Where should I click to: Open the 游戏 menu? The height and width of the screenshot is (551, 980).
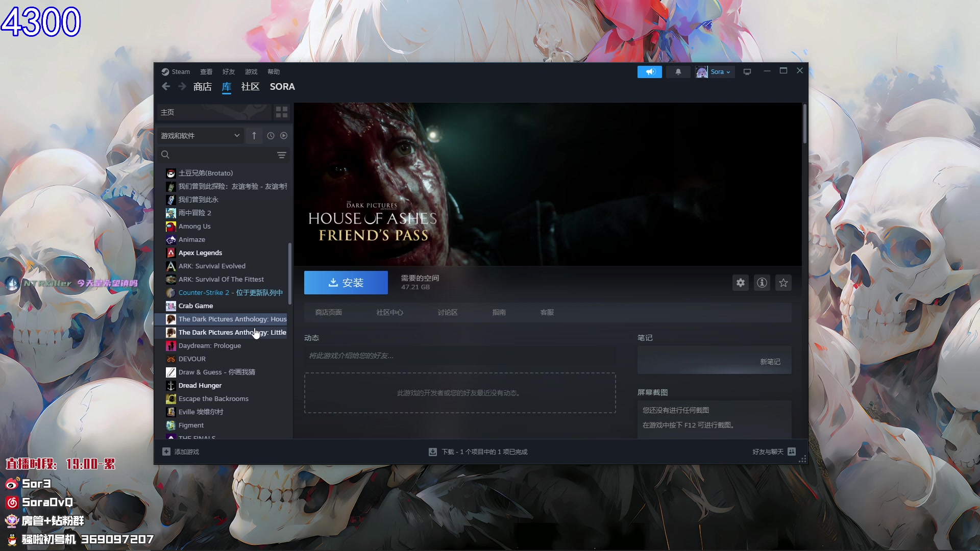251,71
